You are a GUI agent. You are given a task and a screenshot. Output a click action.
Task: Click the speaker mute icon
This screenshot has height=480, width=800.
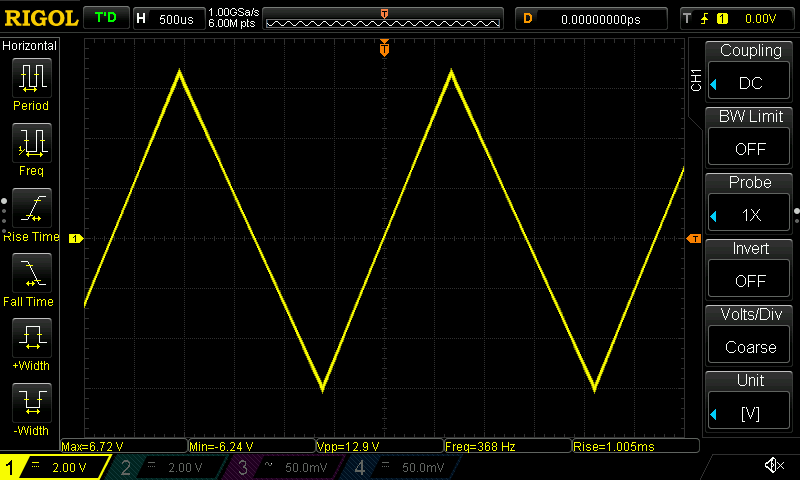(773, 465)
